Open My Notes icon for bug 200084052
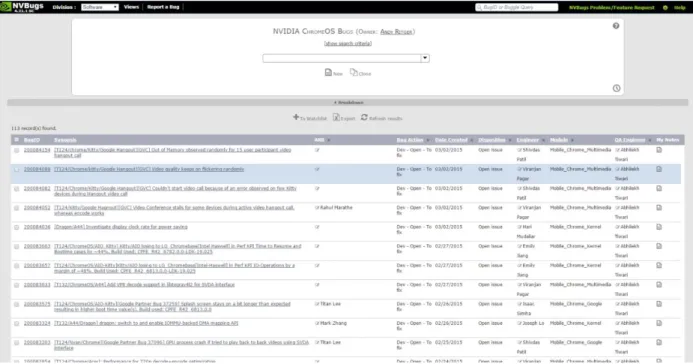The image size is (693, 364). (659, 208)
